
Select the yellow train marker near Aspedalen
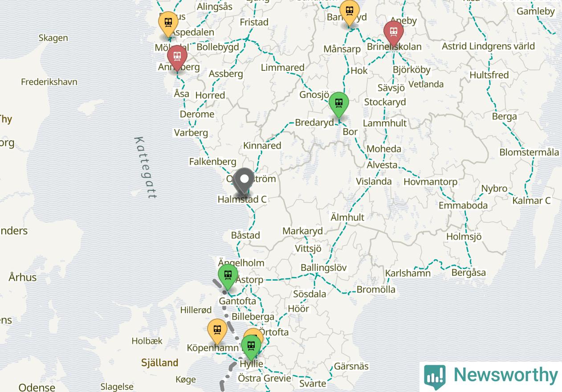(x=168, y=23)
